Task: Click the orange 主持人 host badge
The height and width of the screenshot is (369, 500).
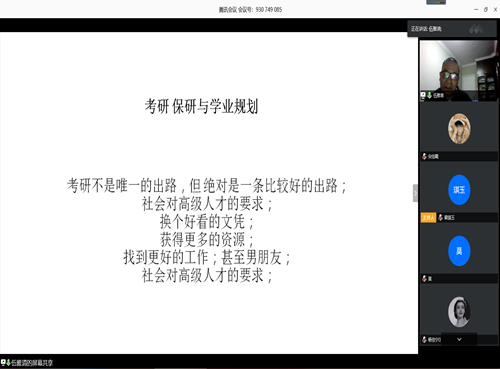Action: click(x=428, y=218)
